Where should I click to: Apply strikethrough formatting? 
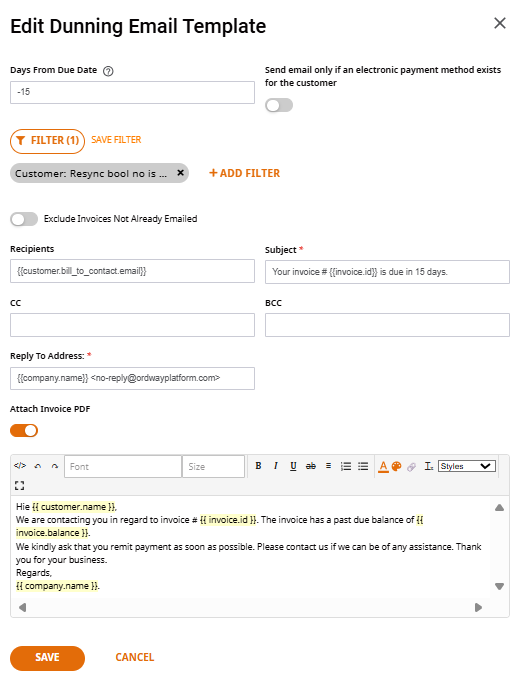[310, 466]
